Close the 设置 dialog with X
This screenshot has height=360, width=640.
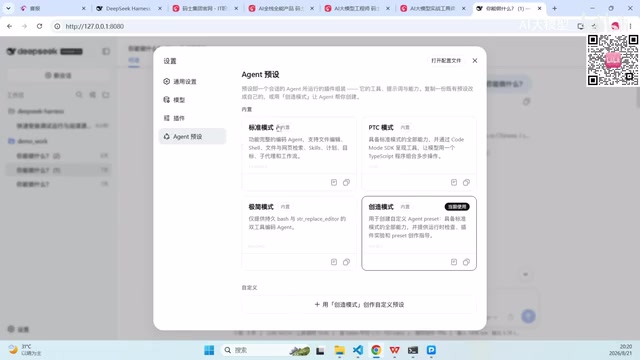pos(475,60)
